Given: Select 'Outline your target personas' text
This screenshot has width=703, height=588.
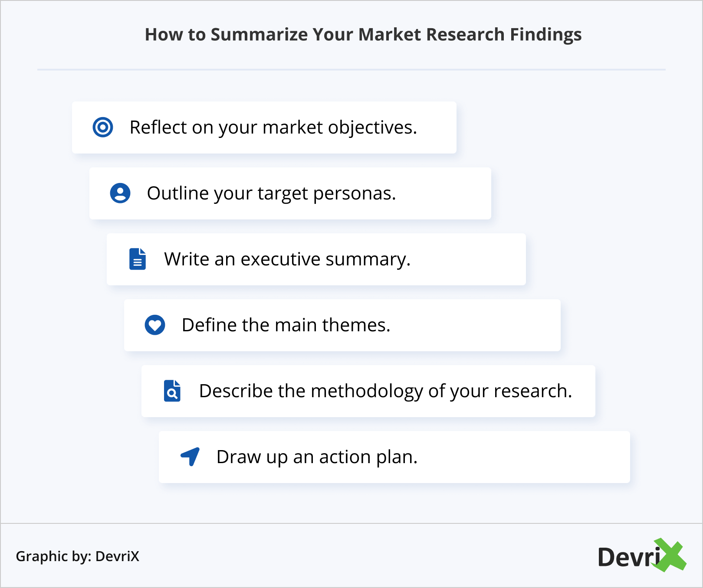Looking at the screenshot, I should pyautogui.click(x=271, y=193).
